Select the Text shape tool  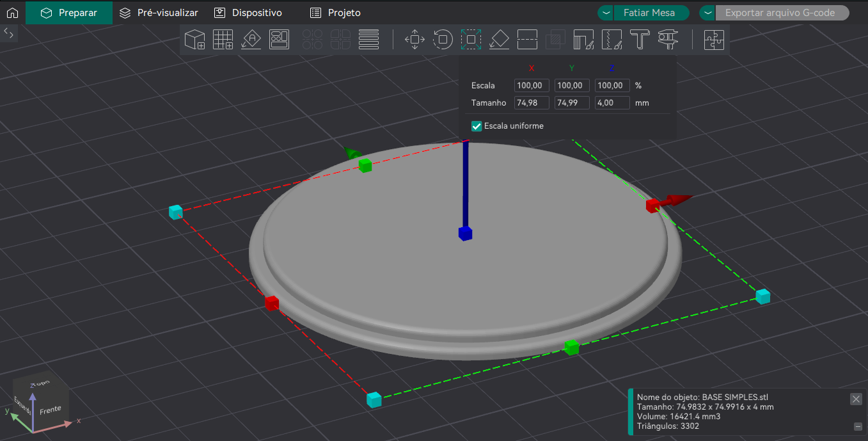[640, 40]
